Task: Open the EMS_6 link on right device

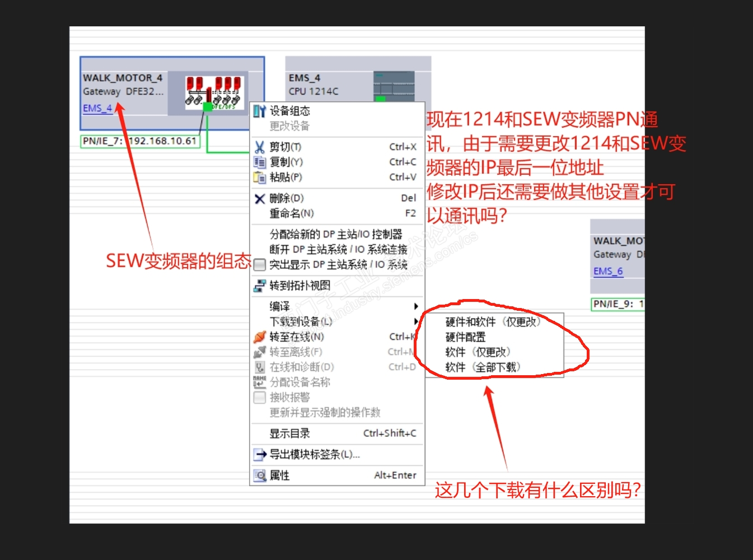Action: [608, 271]
